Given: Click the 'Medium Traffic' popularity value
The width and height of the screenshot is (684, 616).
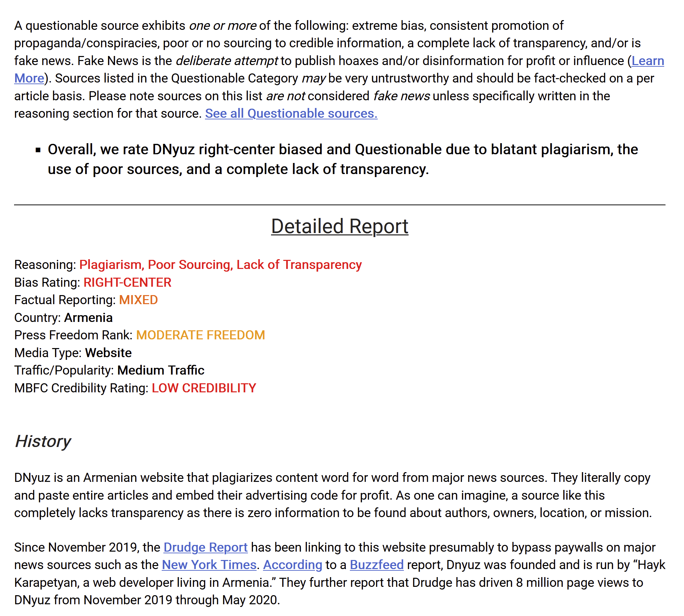Looking at the screenshot, I should [160, 370].
